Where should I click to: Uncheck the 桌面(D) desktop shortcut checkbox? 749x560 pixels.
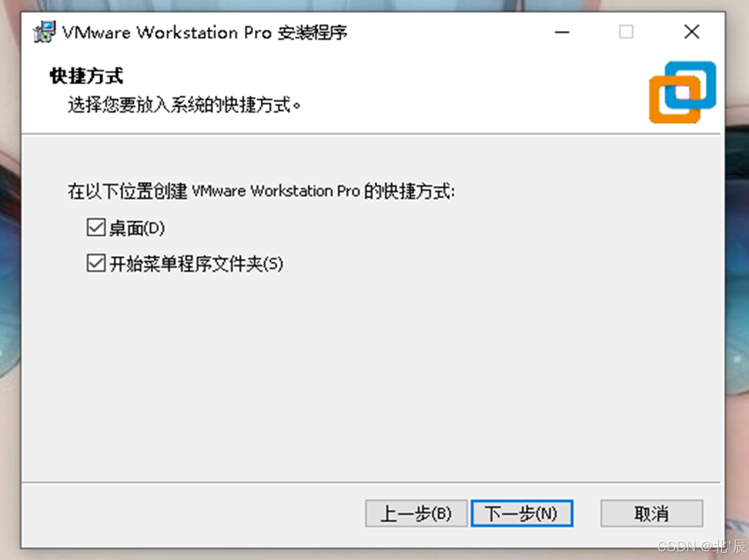click(x=96, y=228)
